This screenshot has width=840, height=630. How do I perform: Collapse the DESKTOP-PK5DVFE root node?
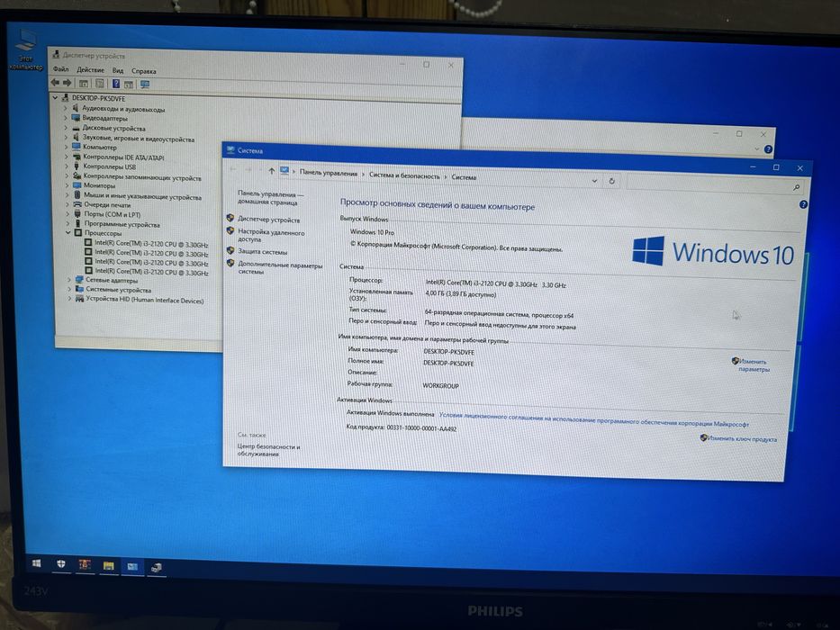point(55,98)
